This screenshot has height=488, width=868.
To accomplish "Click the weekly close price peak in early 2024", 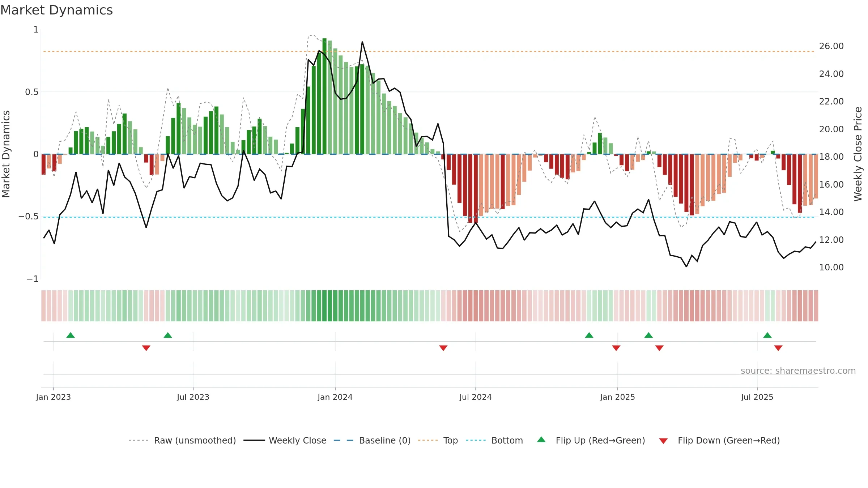I will coord(362,42).
